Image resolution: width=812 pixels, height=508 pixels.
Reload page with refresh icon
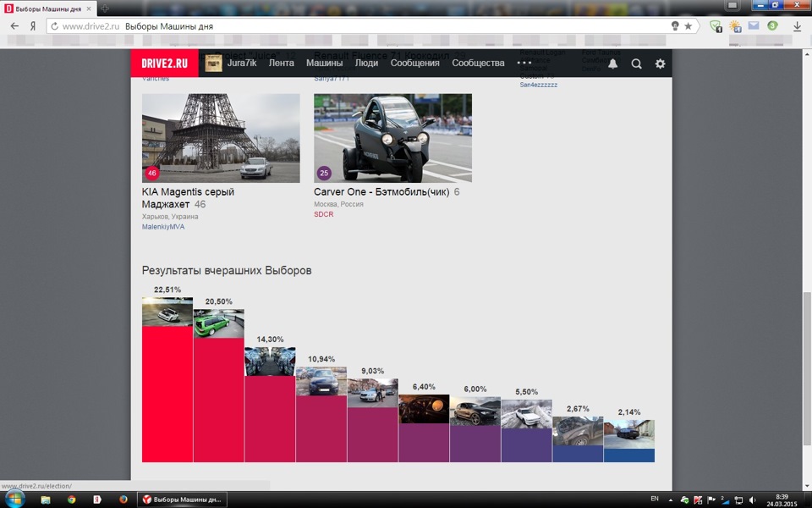click(x=54, y=26)
